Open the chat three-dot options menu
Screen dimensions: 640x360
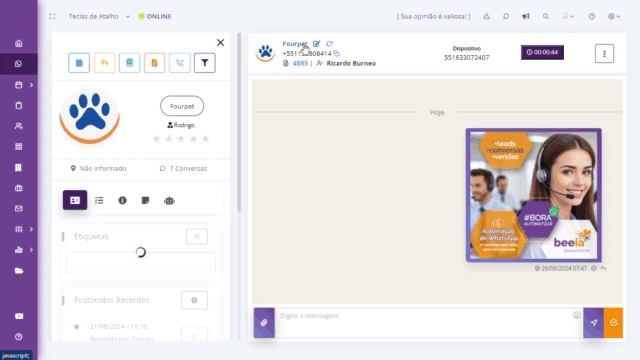click(604, 53)
